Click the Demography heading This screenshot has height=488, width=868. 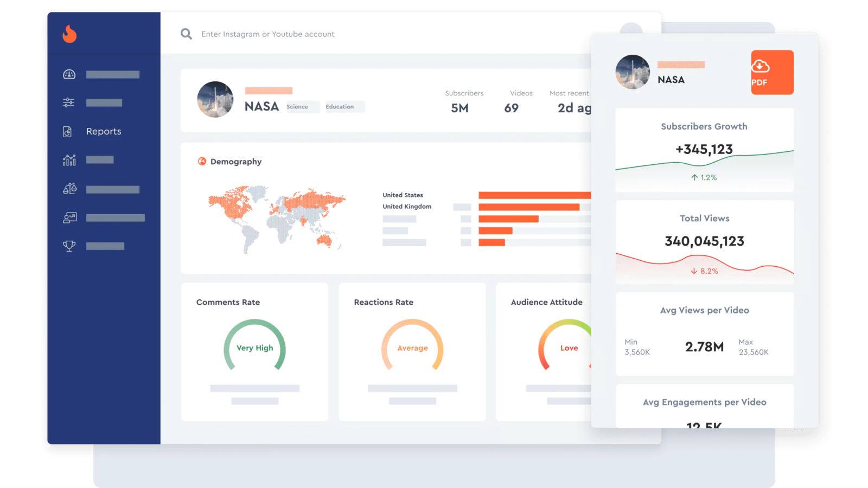click(x=236, y=162)
